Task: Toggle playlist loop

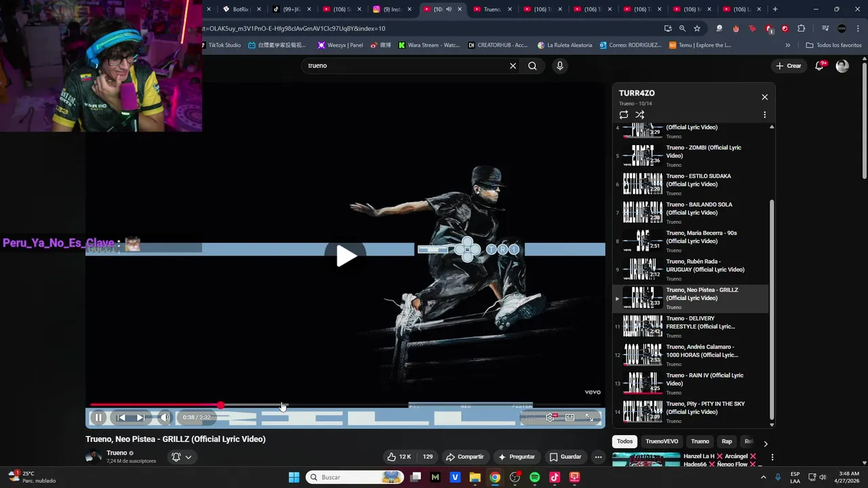Action: 624,115
